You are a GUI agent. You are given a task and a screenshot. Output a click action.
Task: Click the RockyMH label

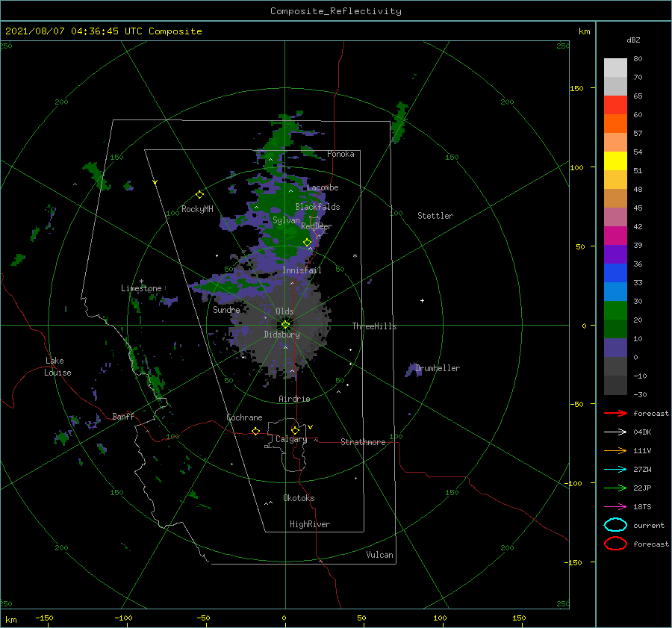pyautogui.click(x=197, y=209)
